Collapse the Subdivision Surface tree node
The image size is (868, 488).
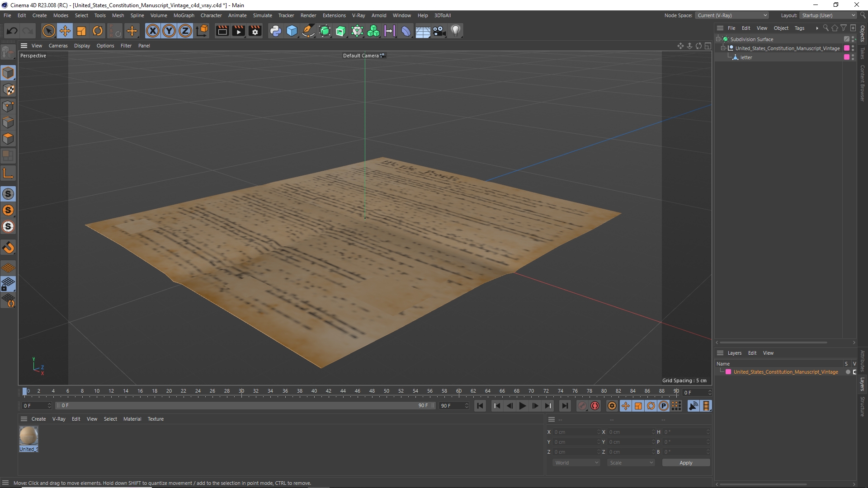[718, 39]
